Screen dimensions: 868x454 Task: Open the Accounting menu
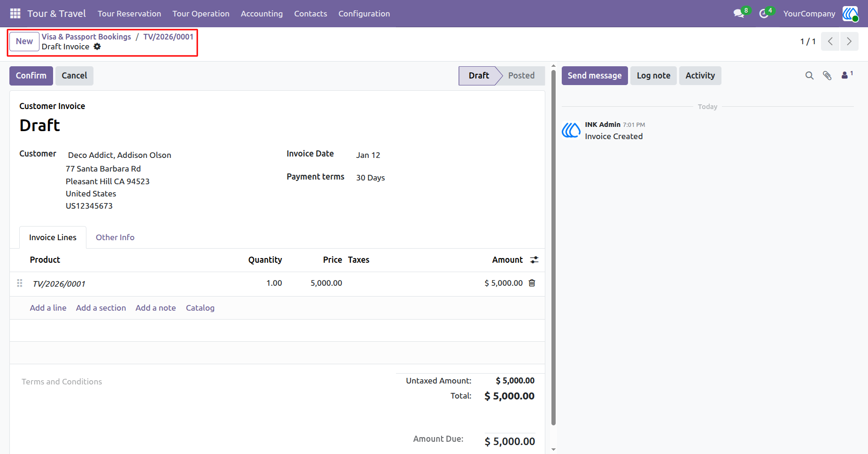coord(262,14)
